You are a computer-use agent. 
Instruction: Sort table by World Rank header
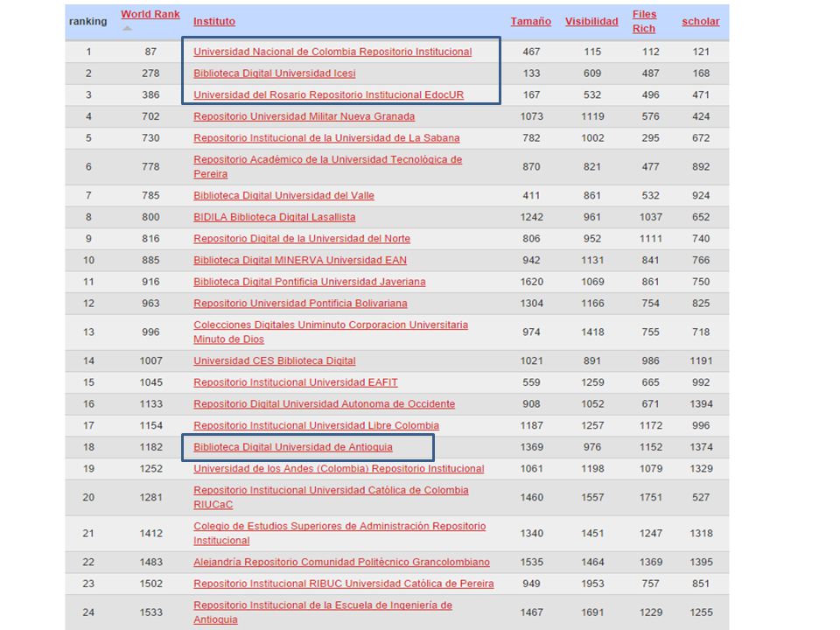pos(150,15)
